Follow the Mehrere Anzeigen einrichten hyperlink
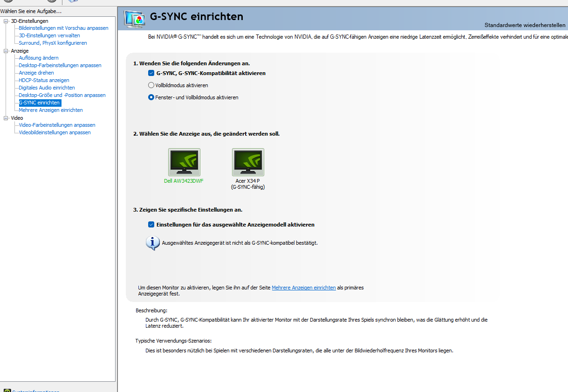This screenshot has width=568, height=392. 304,288
